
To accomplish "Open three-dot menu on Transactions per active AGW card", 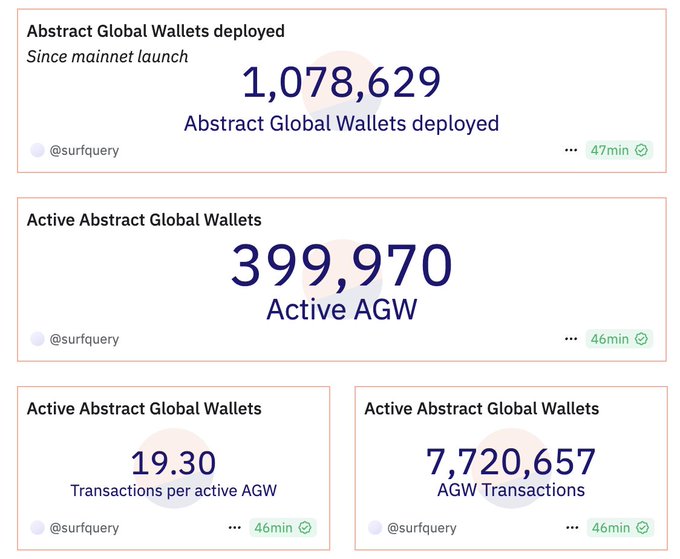I will (234, 527).
